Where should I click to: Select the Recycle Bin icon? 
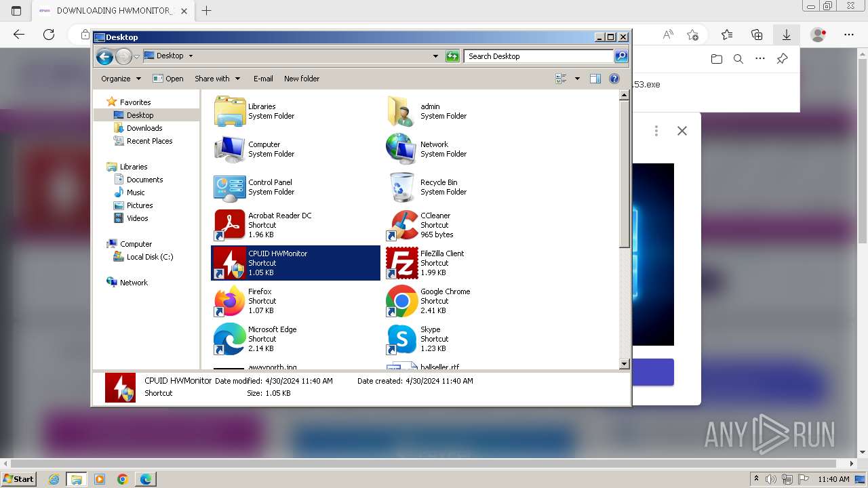click(x=401, y=187)
